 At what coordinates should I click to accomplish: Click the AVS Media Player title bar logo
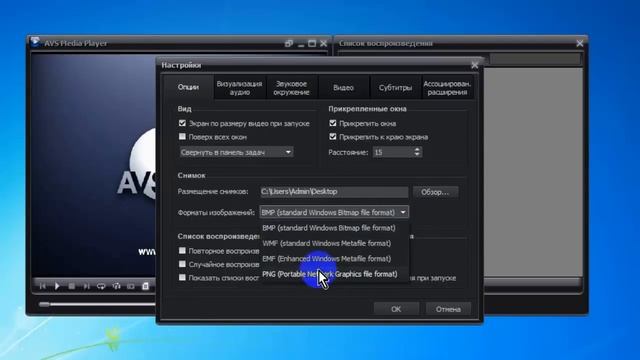point(35,42)
